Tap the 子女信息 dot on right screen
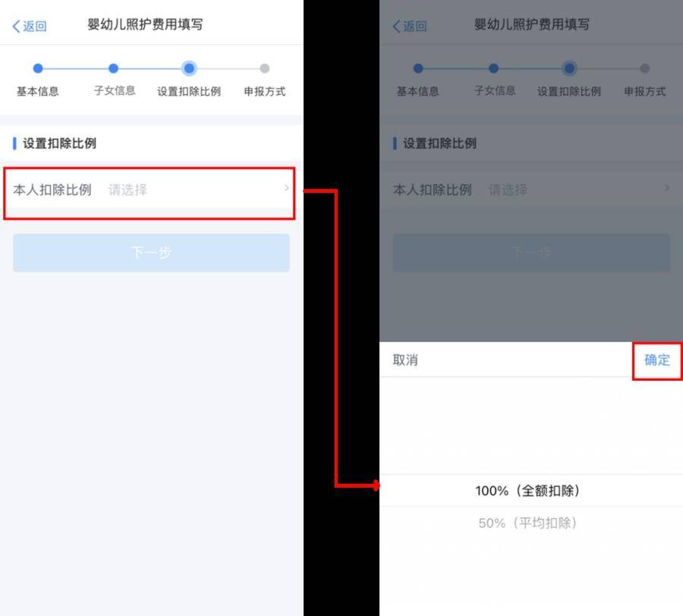Screen dimensions: 683x616 (494, 68)
